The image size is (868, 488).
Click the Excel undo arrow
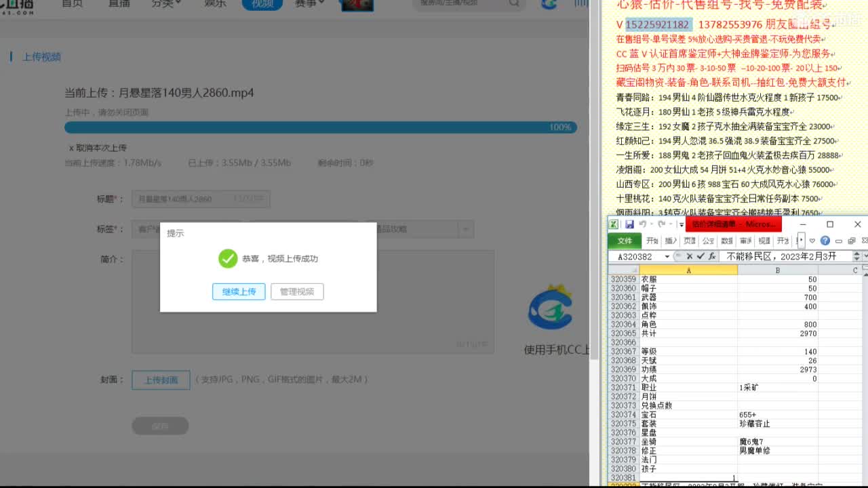click(x=642, y=224)
